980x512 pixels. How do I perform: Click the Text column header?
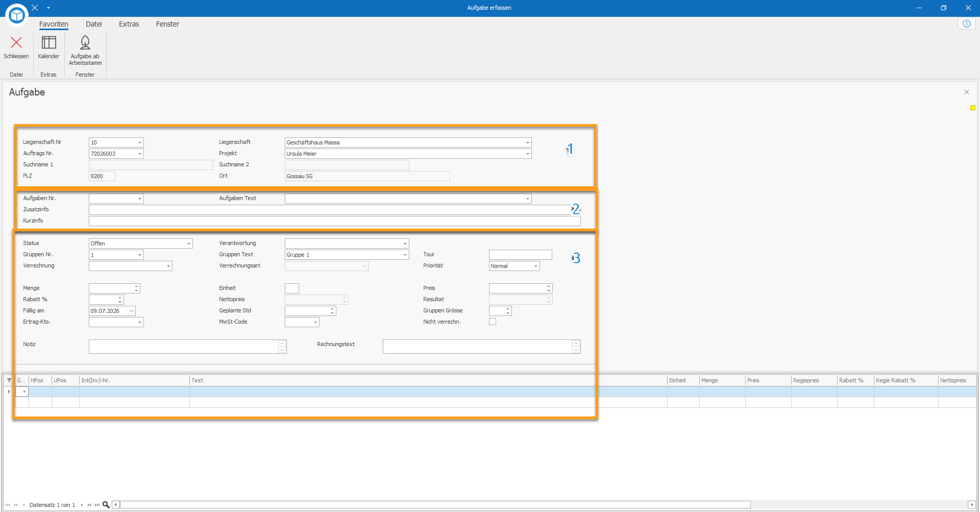pos(428,380)
